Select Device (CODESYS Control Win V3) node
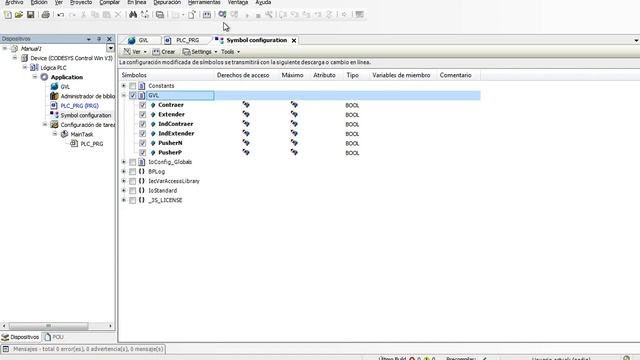640x360 pixels. point(71,58)
